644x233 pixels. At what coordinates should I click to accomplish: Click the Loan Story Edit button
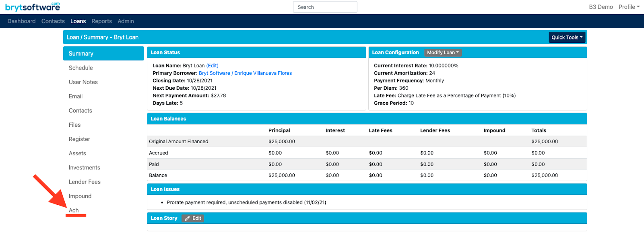click(x=193, y=218)
